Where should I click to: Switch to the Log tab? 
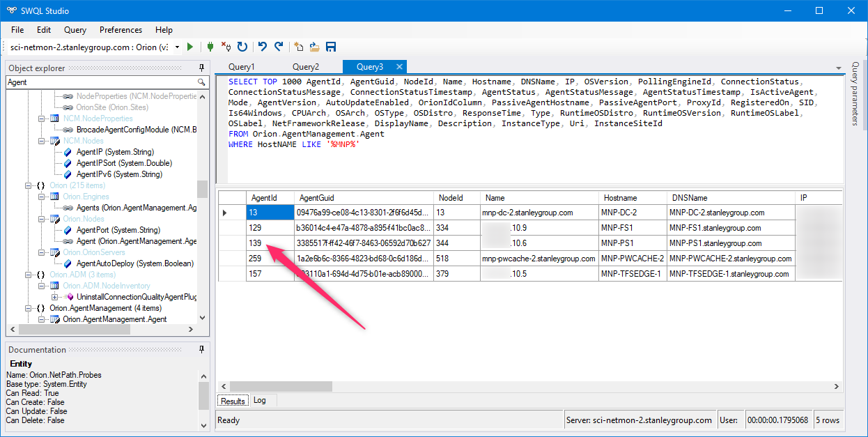click(259, 401)
